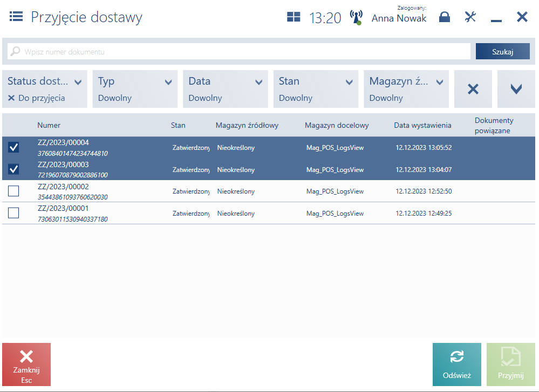Check the ZZ/2023/00001 row checkbox
539x392 pixels.
point(13,213)
